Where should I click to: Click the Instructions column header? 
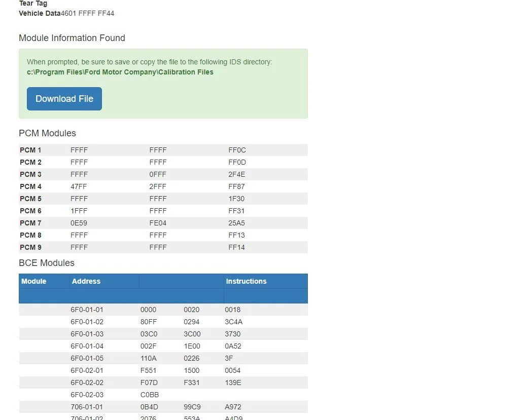point(246,281)
